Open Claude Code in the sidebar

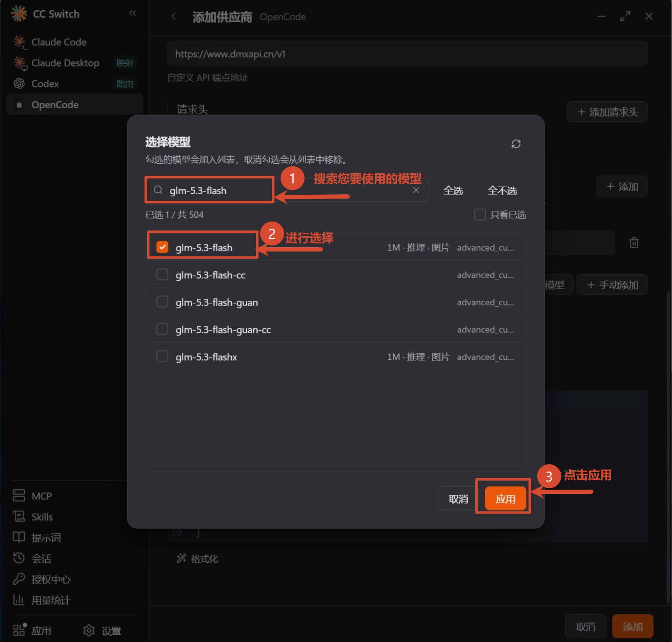point(75,42)
